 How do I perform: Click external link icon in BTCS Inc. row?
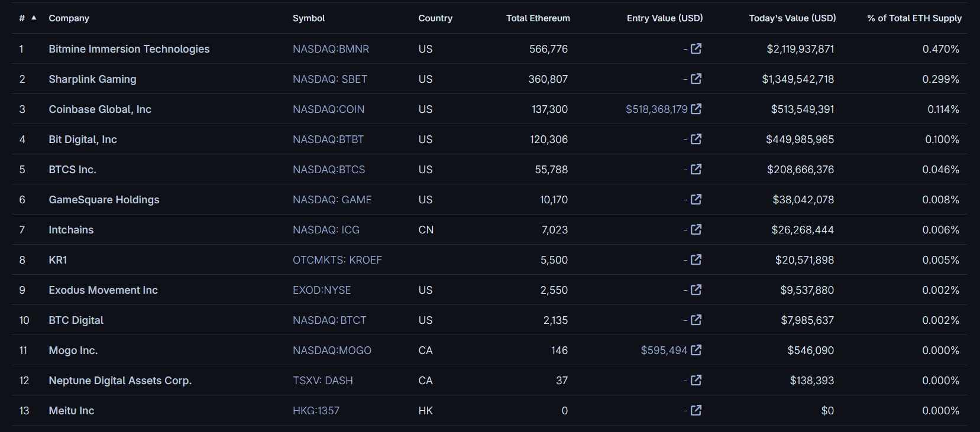point(696,169)
